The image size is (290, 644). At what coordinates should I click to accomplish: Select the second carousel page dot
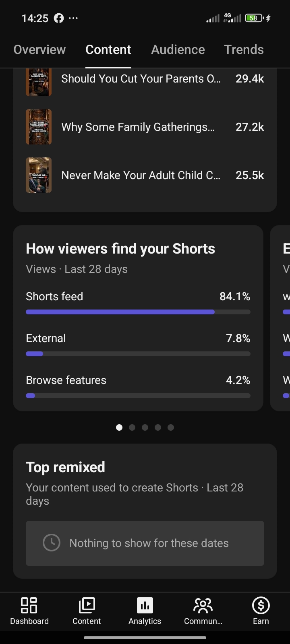[x=132, y=427]
